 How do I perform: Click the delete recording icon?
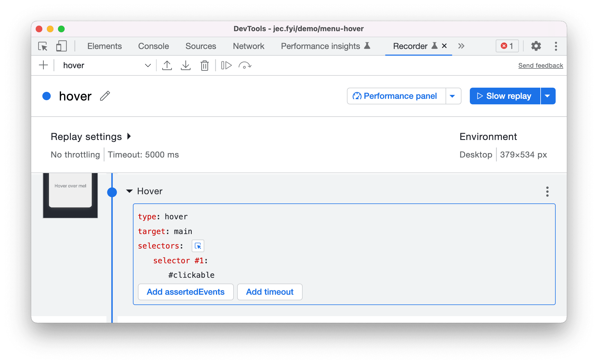[x=205, y=65]
